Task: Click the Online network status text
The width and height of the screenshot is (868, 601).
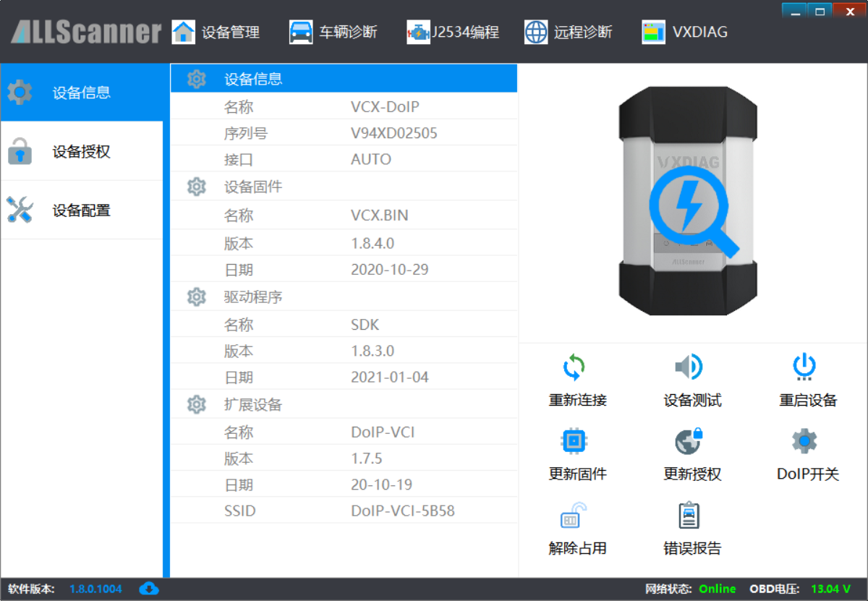Action: 717,589
